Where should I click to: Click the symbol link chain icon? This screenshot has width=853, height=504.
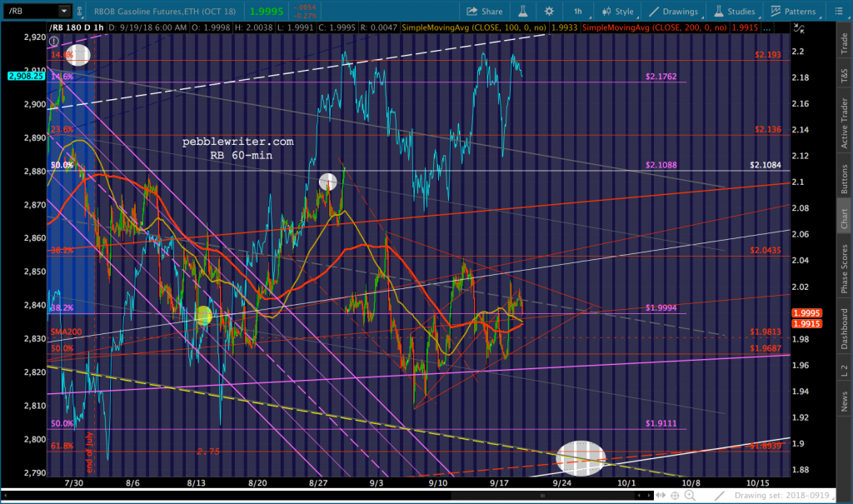[80, 11]
